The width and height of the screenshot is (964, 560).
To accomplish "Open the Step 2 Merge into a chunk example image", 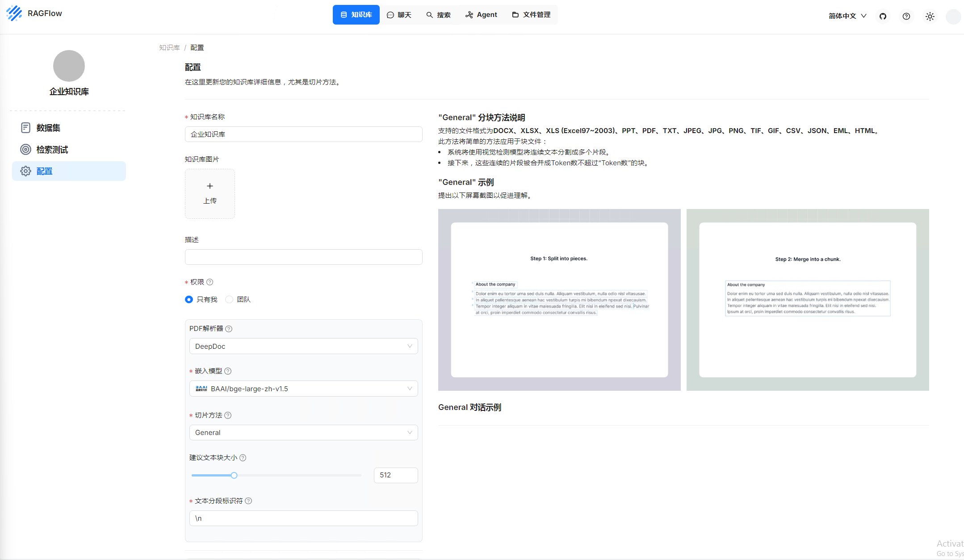I will [x=808, y=300].
